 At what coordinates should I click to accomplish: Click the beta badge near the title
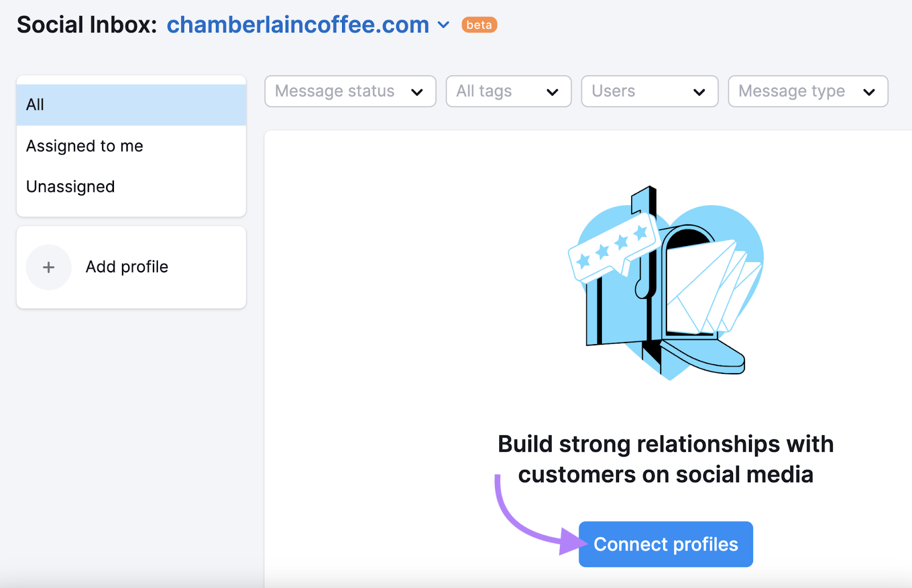click(479, 24)
